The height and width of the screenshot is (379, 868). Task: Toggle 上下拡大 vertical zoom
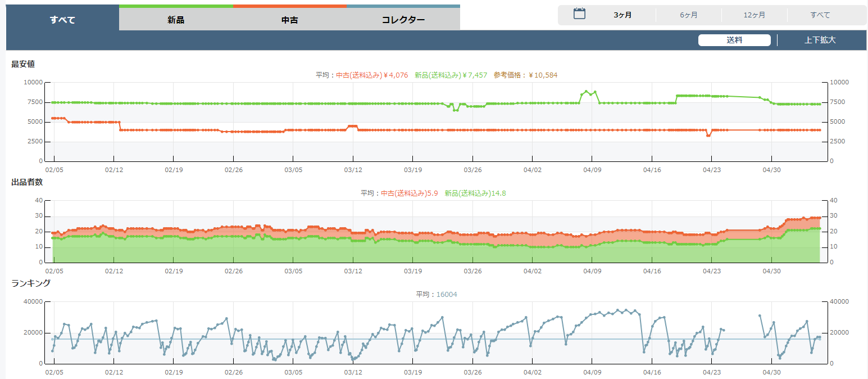820,40
